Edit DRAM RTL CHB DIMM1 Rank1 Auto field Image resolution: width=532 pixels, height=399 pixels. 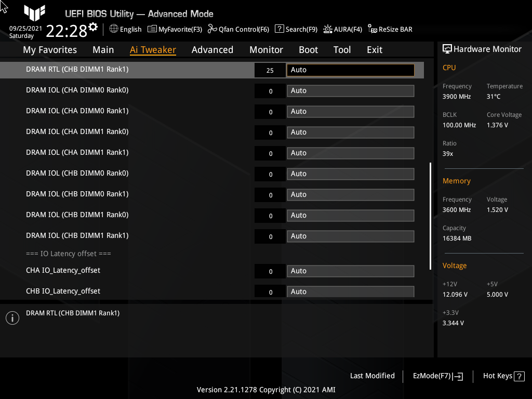[x=351, y=70]
